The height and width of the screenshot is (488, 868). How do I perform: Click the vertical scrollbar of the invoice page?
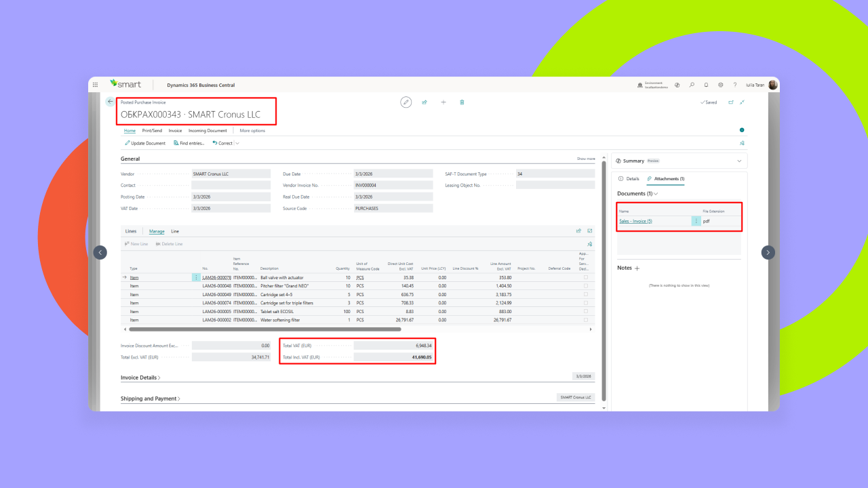click(x=604, y=281)
